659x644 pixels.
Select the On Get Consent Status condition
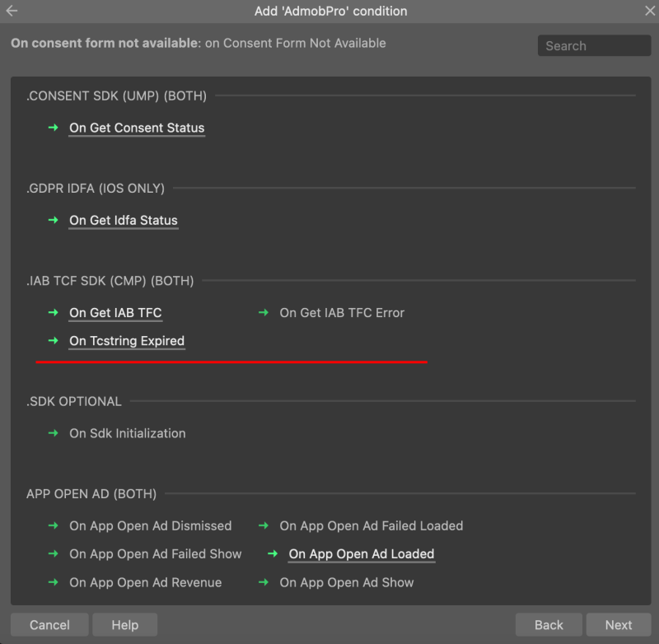(137, 128)
